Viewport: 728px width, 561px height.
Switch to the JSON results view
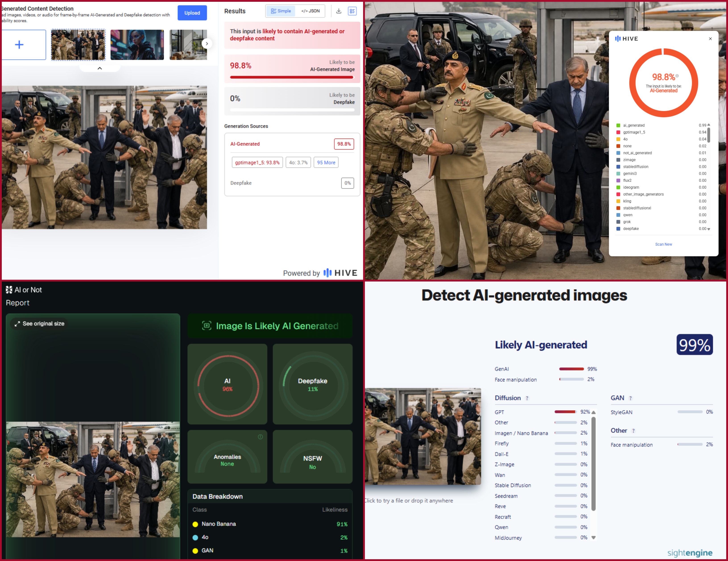click(x=310, y=11)
